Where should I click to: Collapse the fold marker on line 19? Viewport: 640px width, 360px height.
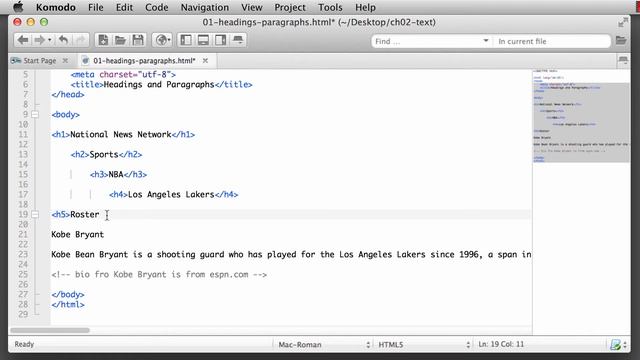35,214
